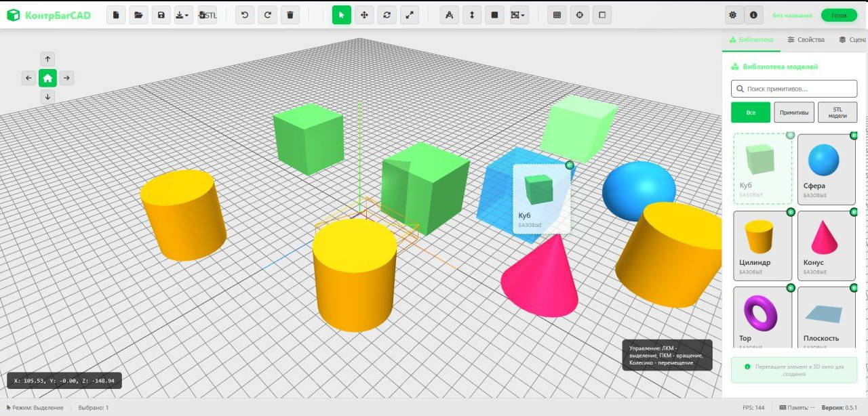Import an STL file
868x416 pixels.
point(208,15)
